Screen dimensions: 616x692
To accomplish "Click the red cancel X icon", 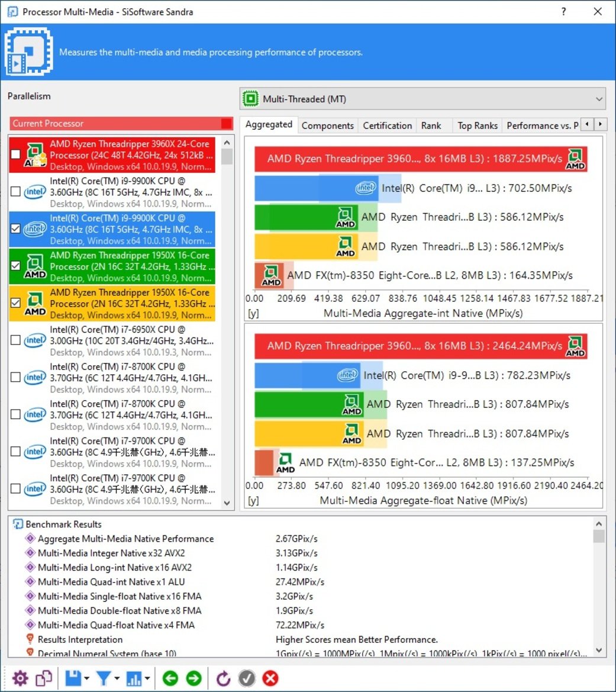I will tap(270, 678).
